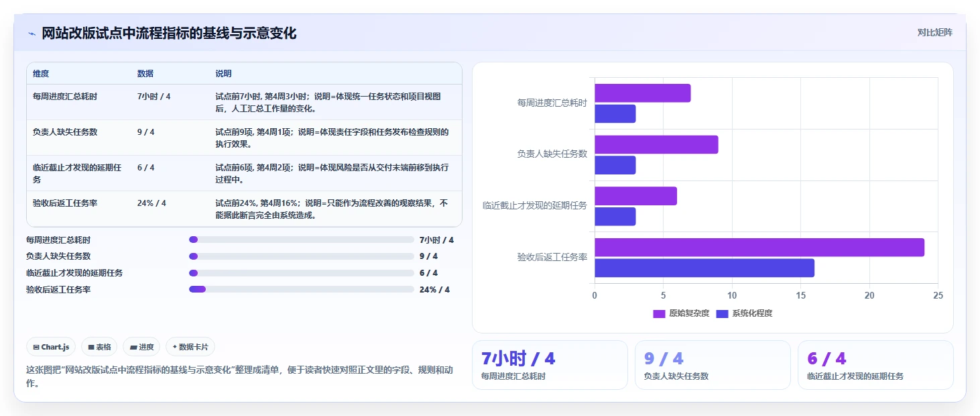Click 验收后返工任务率 in the table's first column
The image size is (980, 416).
click(65, 203)
